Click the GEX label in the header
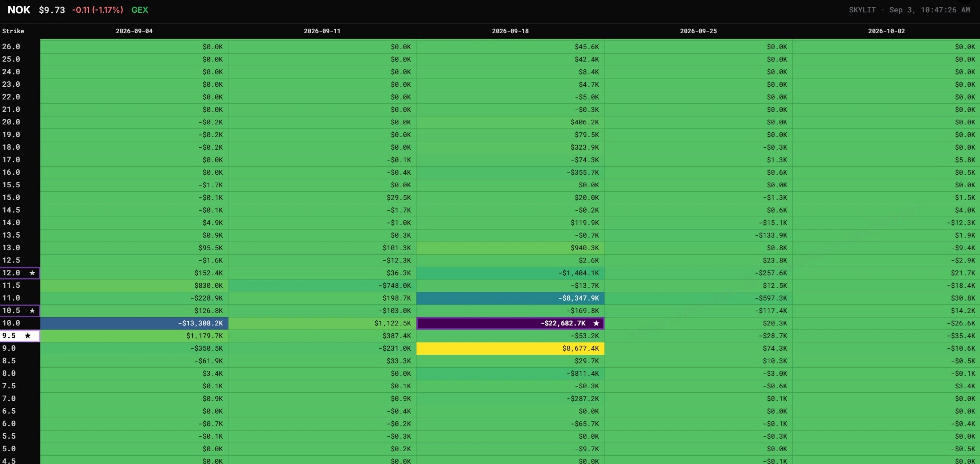The image size is (980, 464). pyautogui.click(x=140, y=10)
